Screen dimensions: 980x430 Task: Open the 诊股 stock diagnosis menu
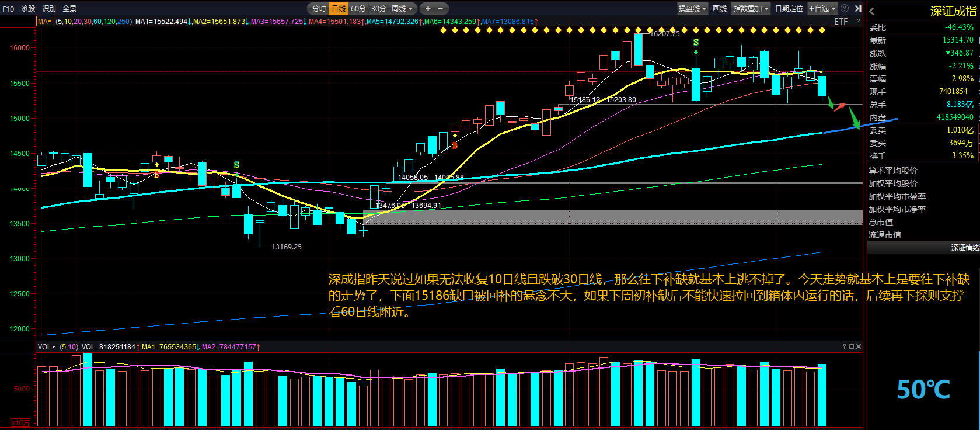28,9
